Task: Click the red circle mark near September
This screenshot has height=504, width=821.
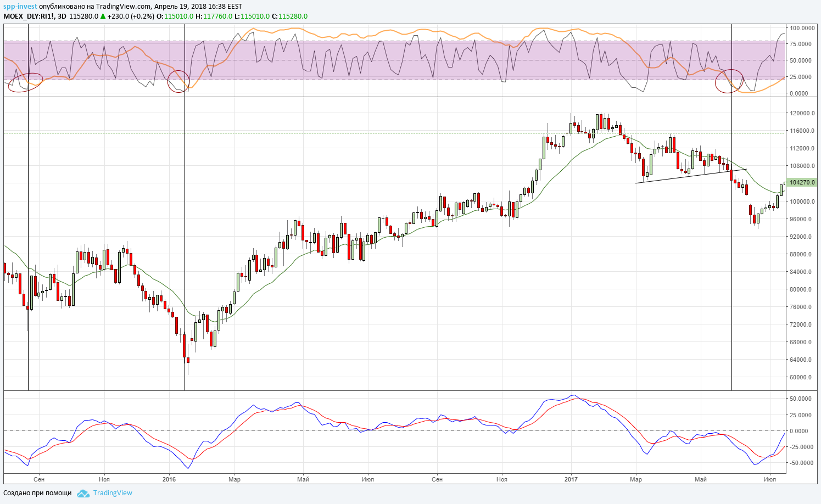Action: 25,82
